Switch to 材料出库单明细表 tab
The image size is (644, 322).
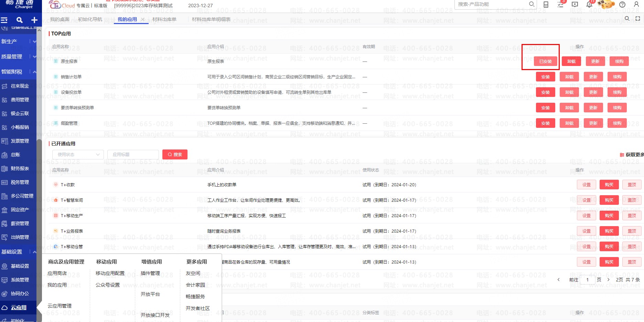[211, 19]
